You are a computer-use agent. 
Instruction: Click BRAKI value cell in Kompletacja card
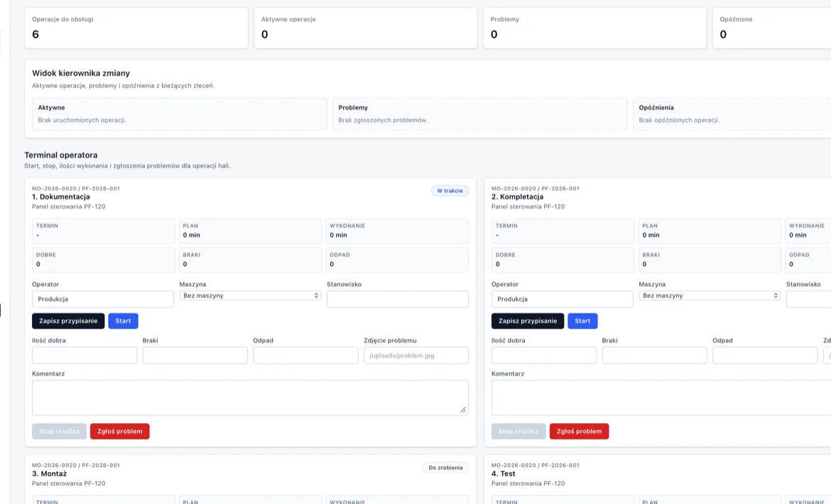710,260
